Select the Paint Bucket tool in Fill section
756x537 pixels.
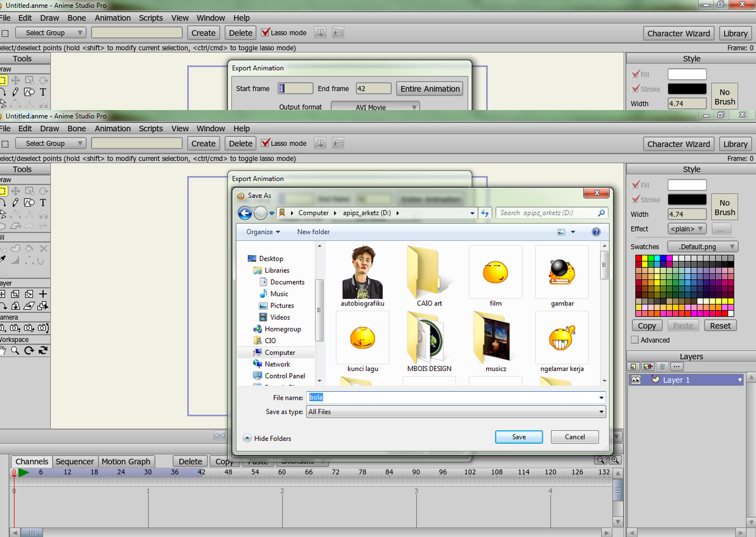(29, 249)
